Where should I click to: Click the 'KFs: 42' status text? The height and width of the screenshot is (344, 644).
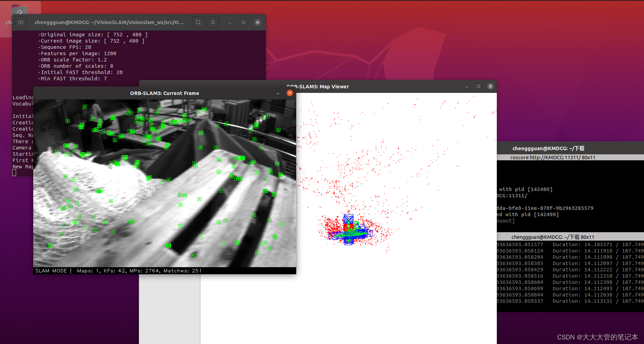[x=115, y=271]
